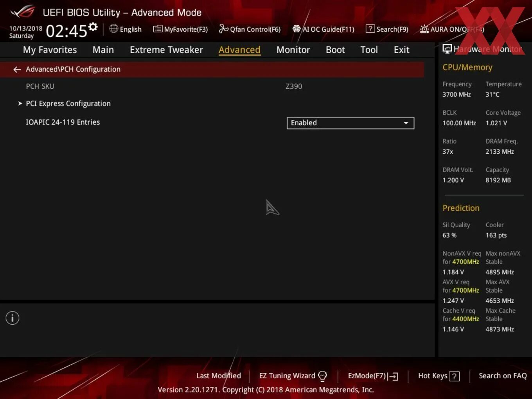
Task: Click the Prediction section heading
Action: coord(461,208)
